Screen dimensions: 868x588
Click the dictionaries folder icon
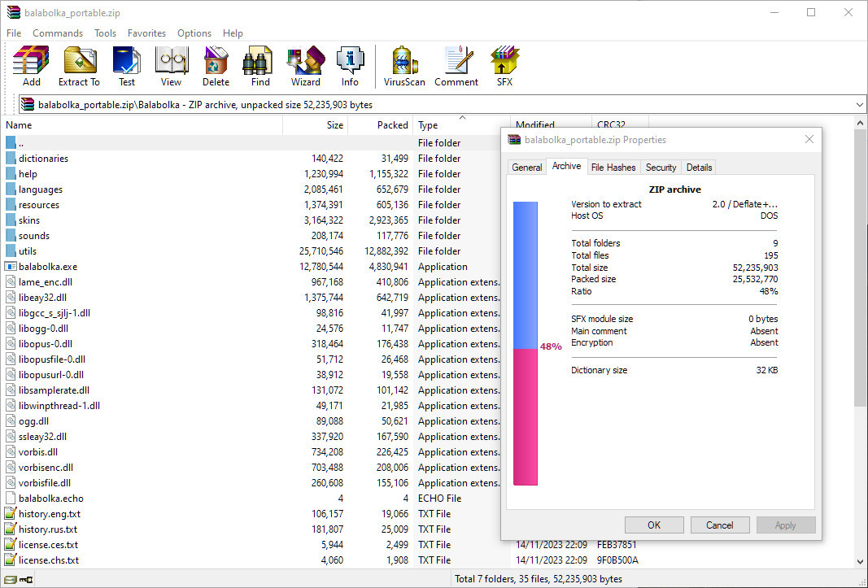11,159
